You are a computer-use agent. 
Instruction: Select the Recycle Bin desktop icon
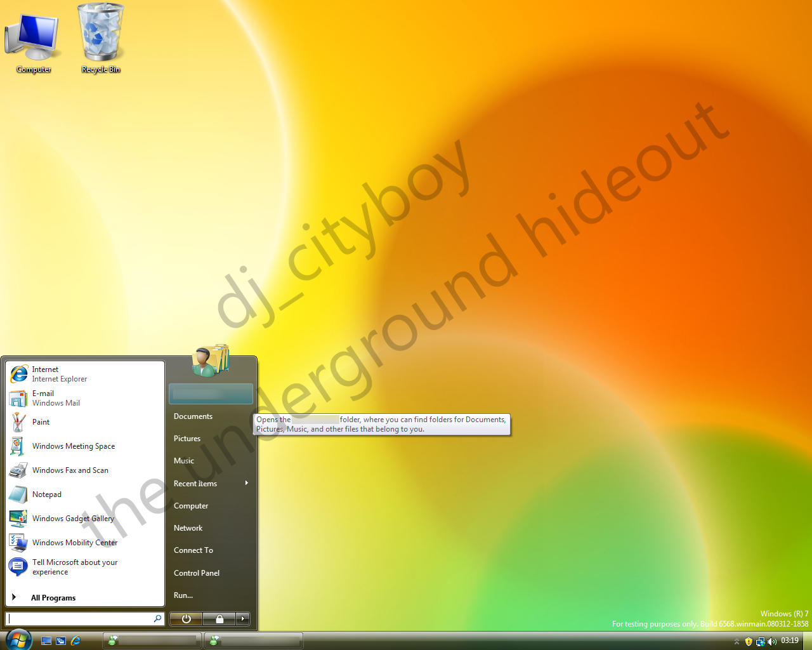point(100,39)
